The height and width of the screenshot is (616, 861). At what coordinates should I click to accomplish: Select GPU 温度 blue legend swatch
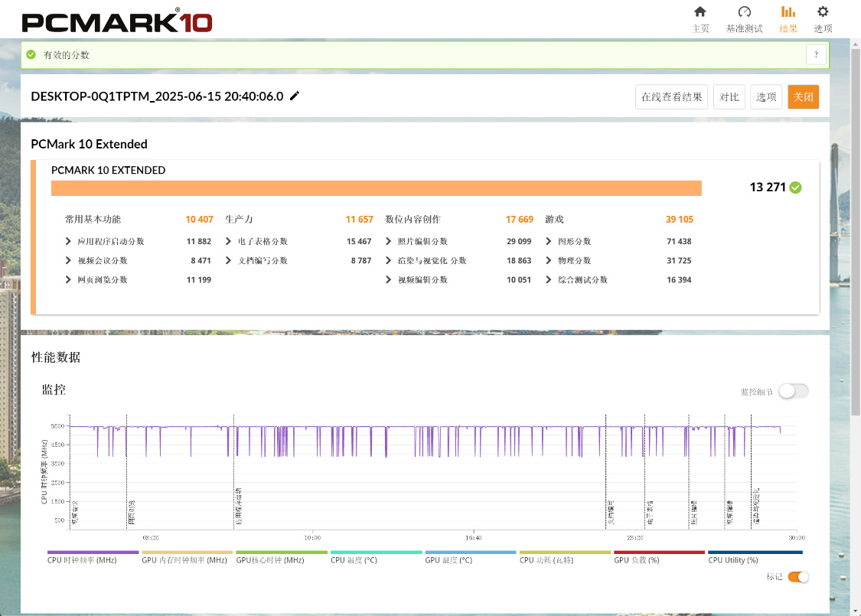click(x=471, y=552)
